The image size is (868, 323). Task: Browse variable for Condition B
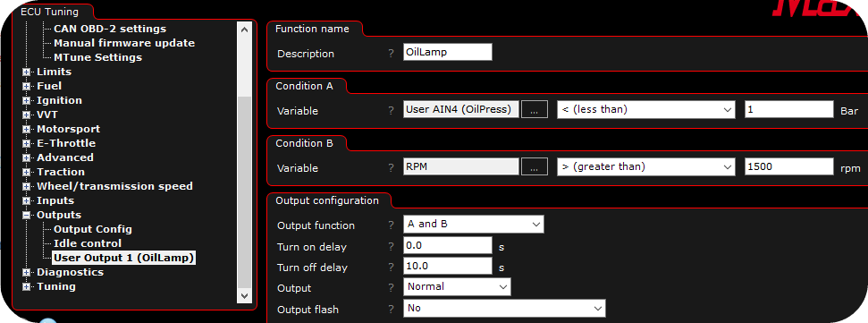pos(535,166)
